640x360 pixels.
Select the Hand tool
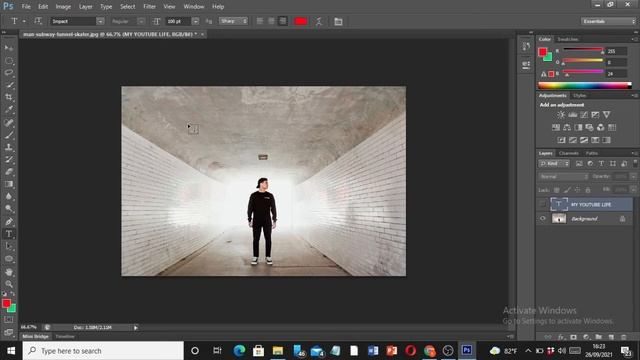(9, 272)
